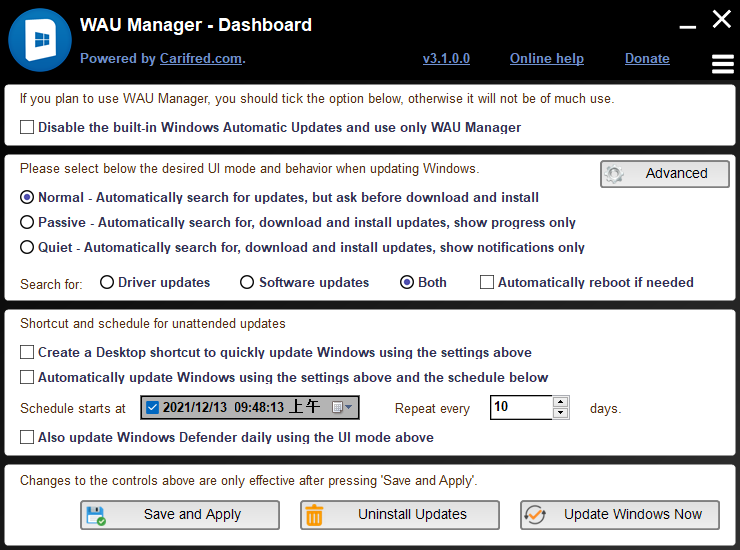Image resolution: width=740 pixels, height=550 pixels.
Task: Open the Carifred.com link
Action: point(200,59)
